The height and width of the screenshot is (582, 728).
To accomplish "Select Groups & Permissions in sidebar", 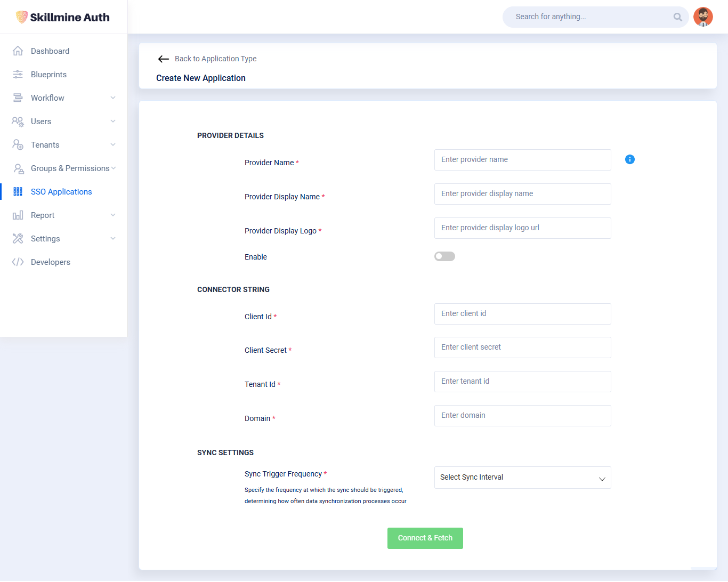I will pyautogui.click(x=70, y=168).
